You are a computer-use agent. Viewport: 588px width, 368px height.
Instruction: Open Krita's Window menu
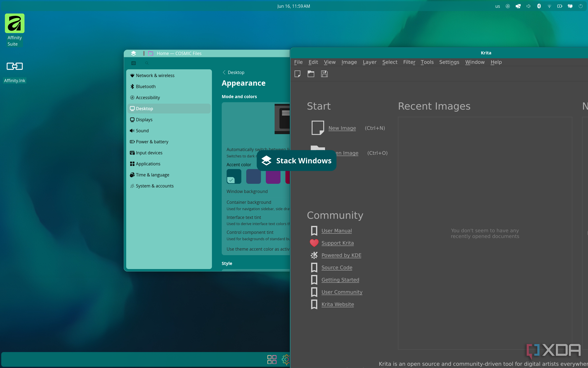[475, 62]
